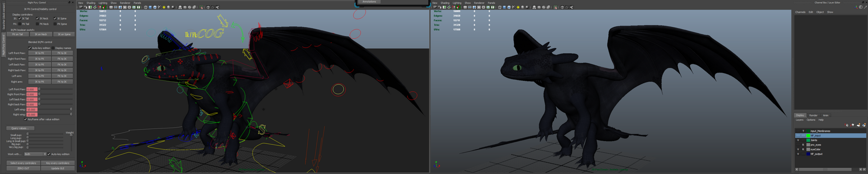868x174 pixels.
Task: Click the ZERO OUT button
Action: [23, 168]
